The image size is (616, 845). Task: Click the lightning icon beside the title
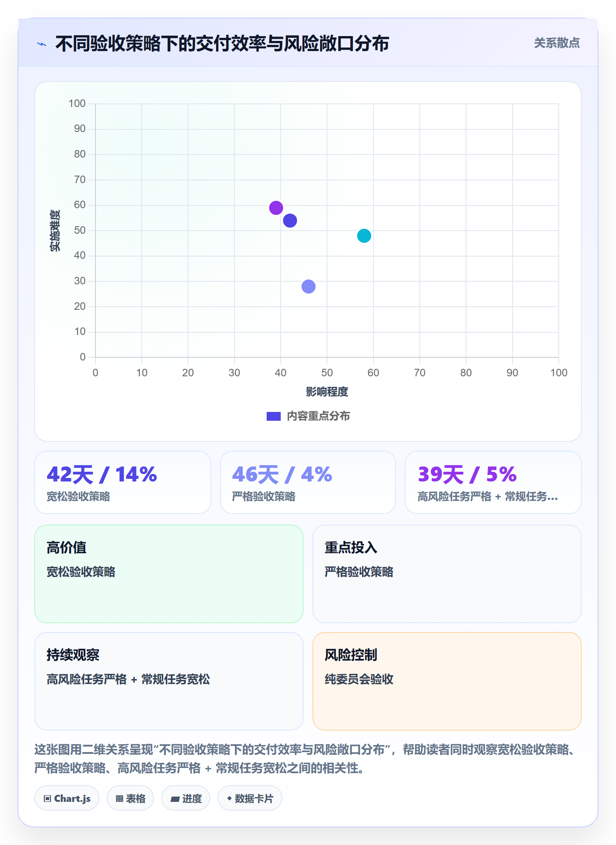[42, 44]
